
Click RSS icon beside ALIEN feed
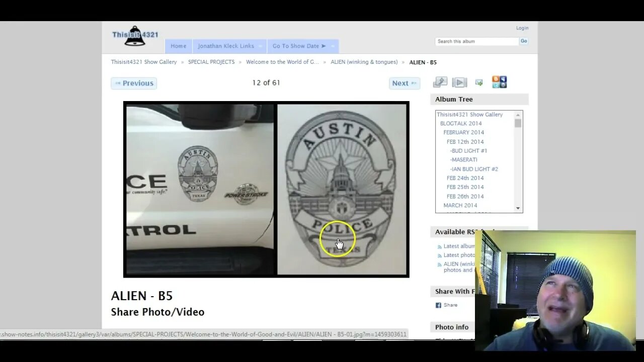[x=439, y=265]
